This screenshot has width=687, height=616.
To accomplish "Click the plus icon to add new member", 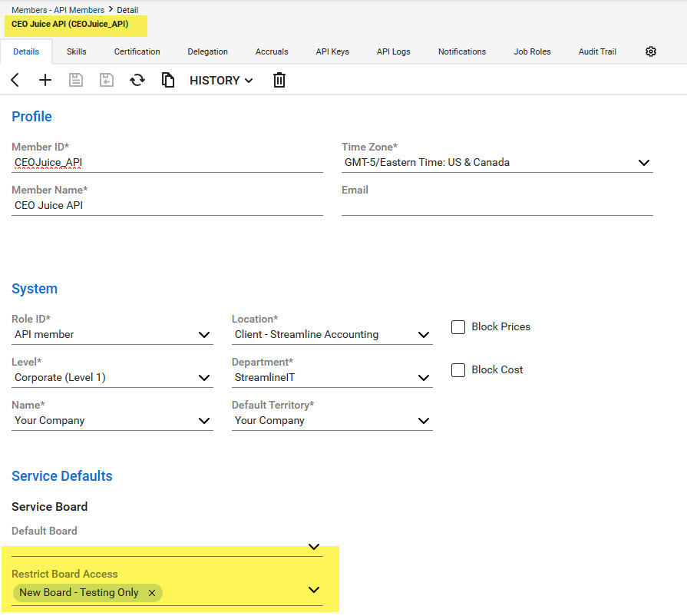I will (x=45, y=80).
